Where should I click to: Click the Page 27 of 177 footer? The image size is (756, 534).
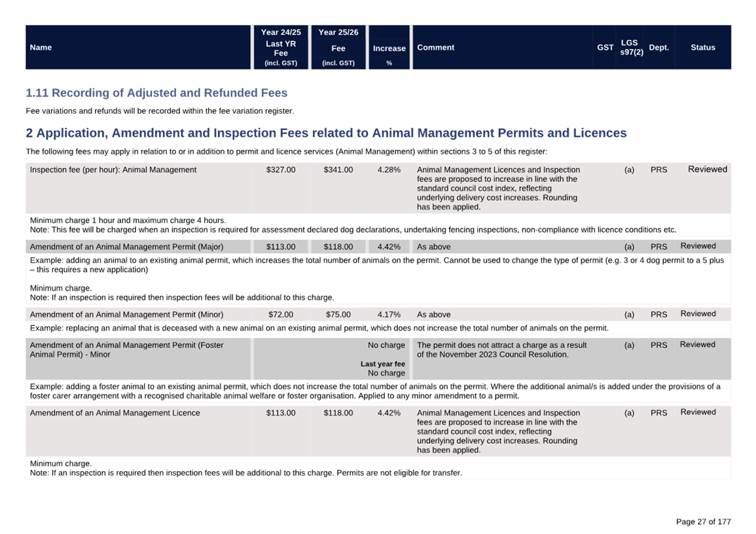(703, 522)
